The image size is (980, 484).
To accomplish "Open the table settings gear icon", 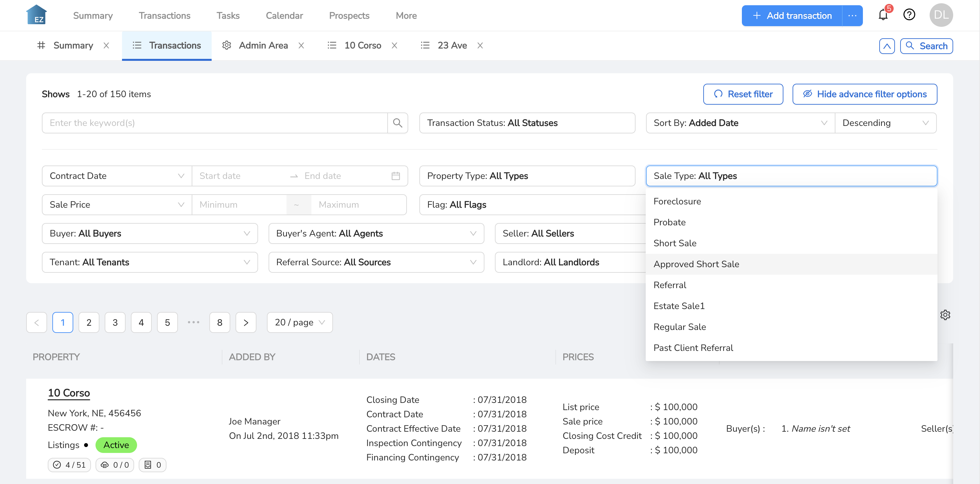I will point(945,315).
